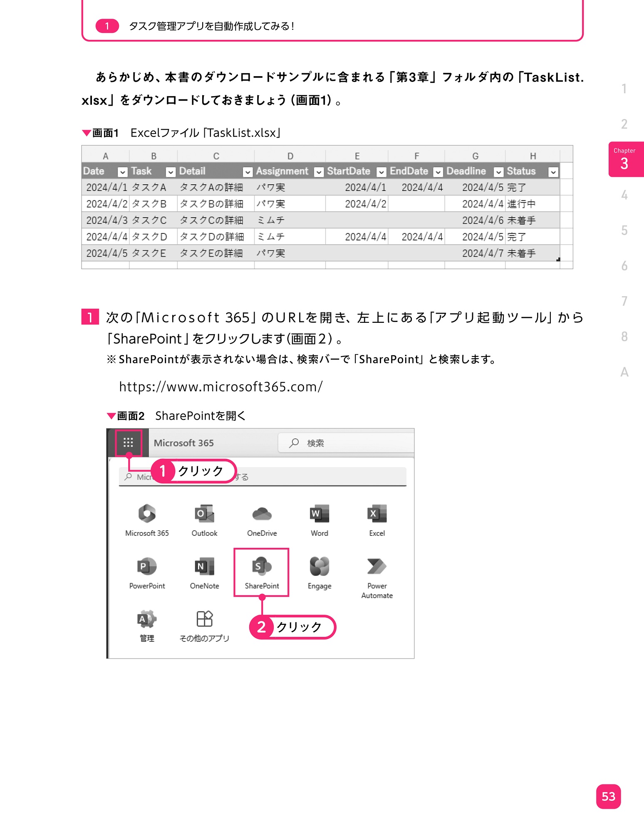The image size is (644, 832).
Task: Select the パワ実 cell in タスクE row
Action: point(290,253)
